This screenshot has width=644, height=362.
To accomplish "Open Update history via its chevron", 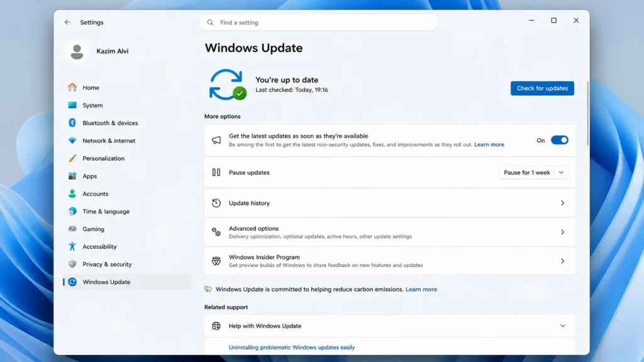I will 563,203.
